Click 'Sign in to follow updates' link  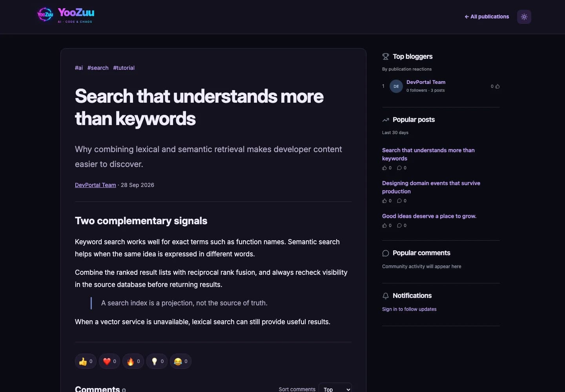click(x=409, y=309)
